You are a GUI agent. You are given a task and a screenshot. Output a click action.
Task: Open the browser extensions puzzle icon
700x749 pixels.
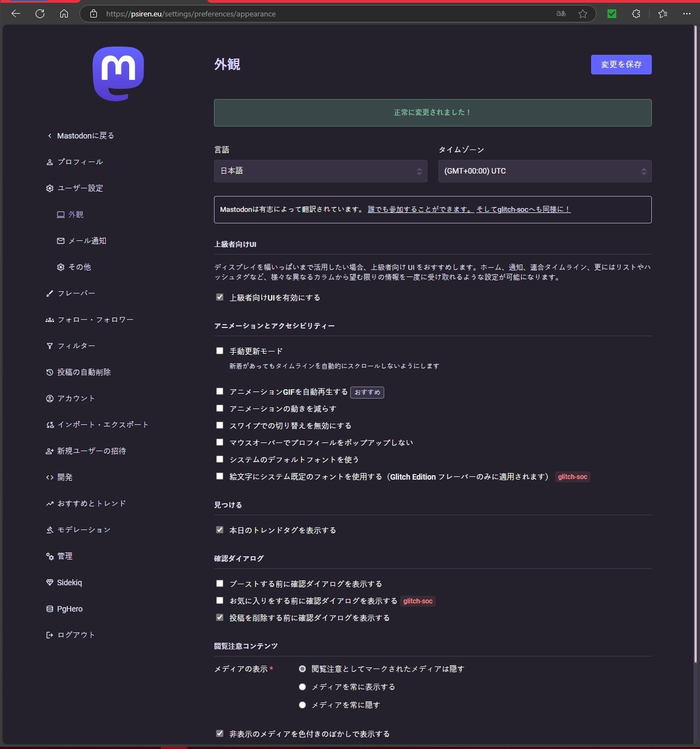pos(636,14)
